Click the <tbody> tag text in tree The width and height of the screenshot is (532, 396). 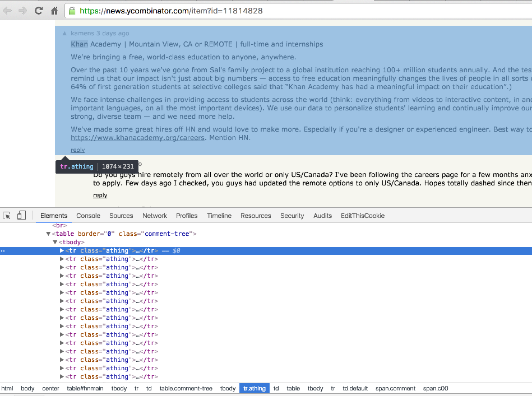[x=72, y=243]
